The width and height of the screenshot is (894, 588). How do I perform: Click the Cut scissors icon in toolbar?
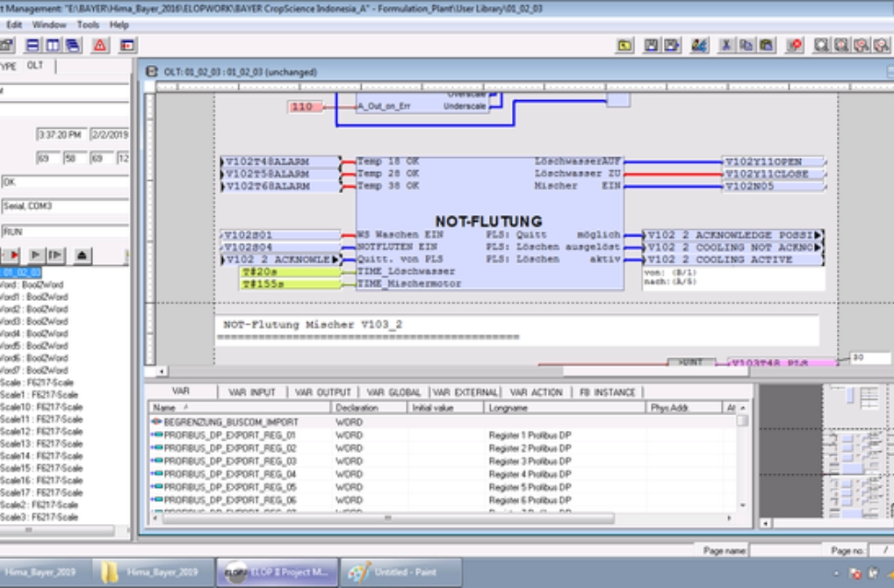pos(727,45)
